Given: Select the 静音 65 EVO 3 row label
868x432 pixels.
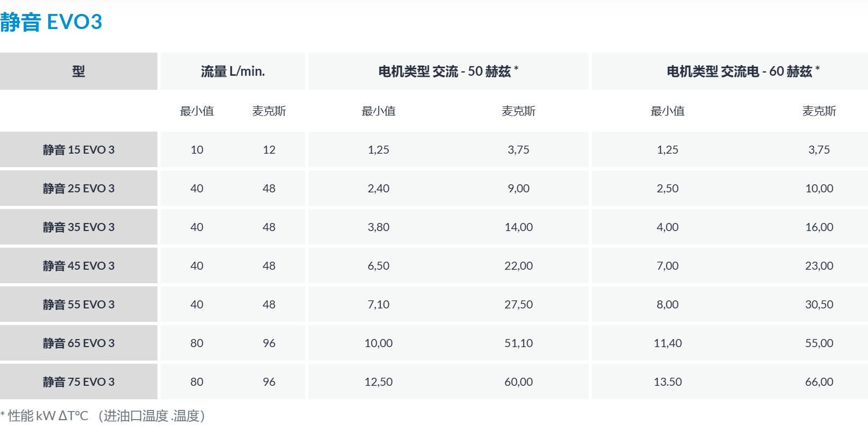Looking at the screenshot, I should 78,343.
